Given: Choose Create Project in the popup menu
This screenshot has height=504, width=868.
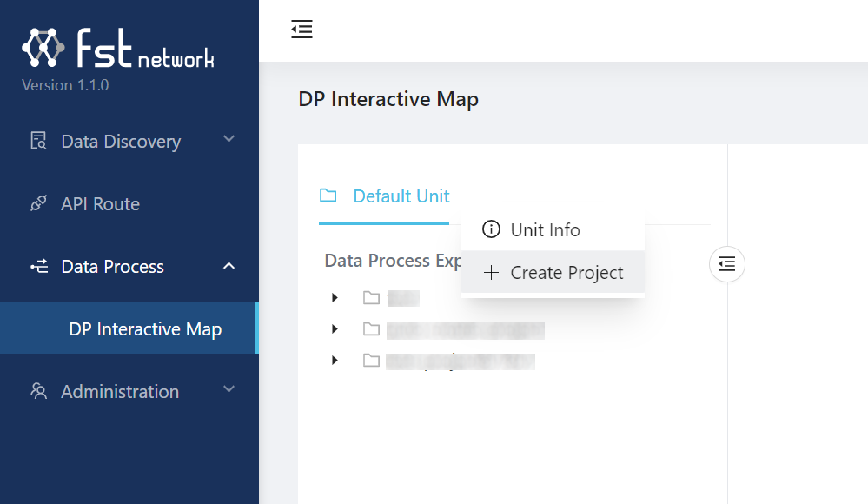Looking at the screenshot, I should point(567,273).
